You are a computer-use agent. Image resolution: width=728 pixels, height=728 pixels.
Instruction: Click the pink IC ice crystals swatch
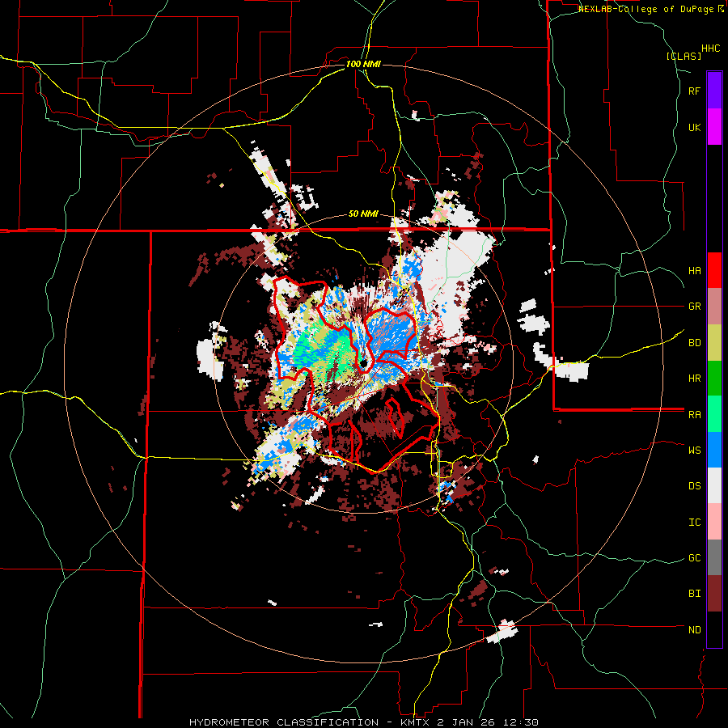point(714,522)
